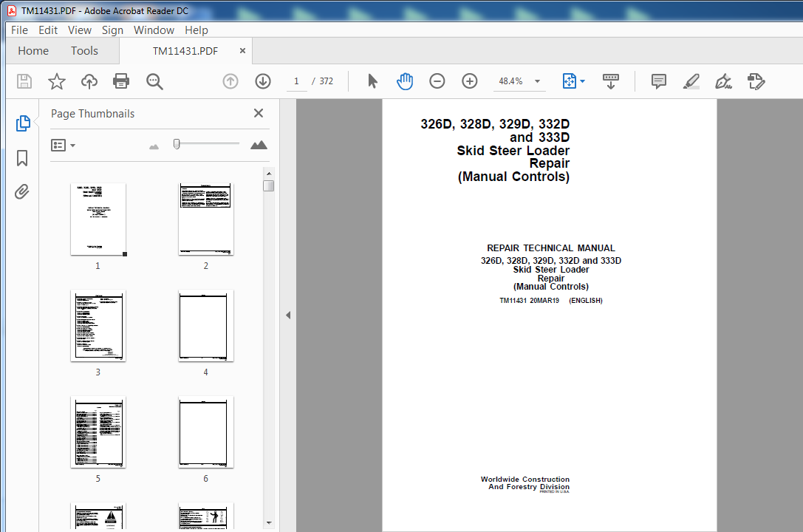Expand fit page options dropdown arrow
The width and height of the screenshot is (803, 532).
(x=582, y=81)
